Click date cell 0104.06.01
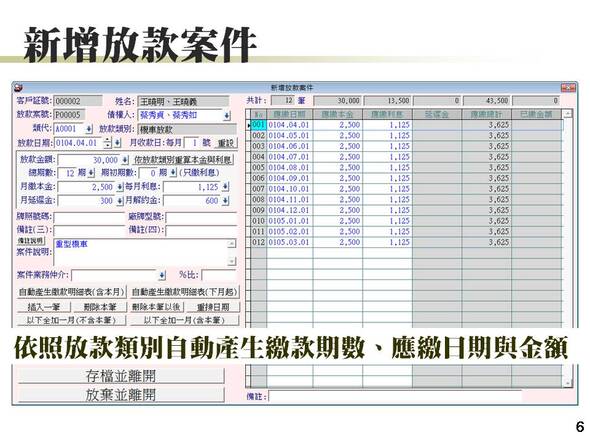Image resolution: width=590 pixels, height=443 pixels. pyautogui.click(x=289, y=146)
